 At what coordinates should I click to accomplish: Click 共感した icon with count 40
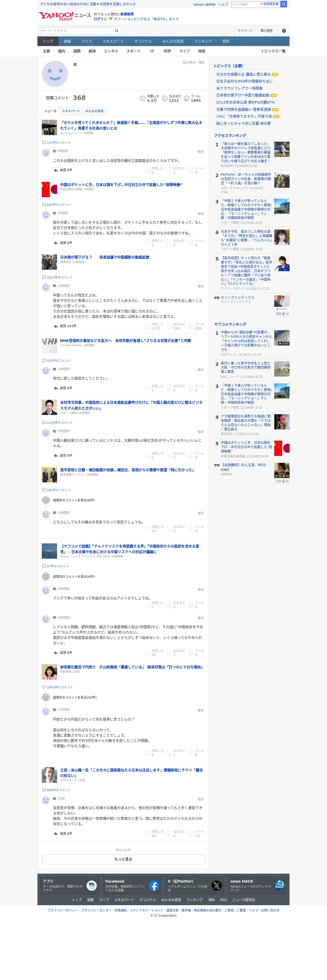[147, 833]
